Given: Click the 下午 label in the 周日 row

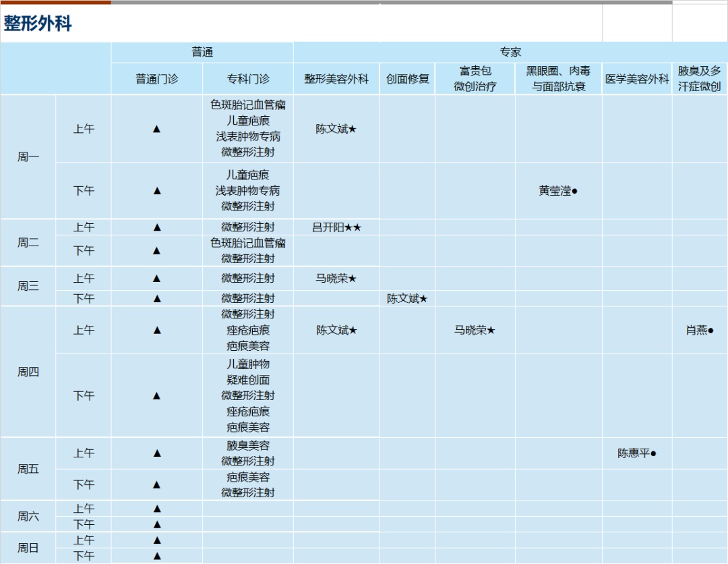Looking at the screenshot, I should [84, 556].
